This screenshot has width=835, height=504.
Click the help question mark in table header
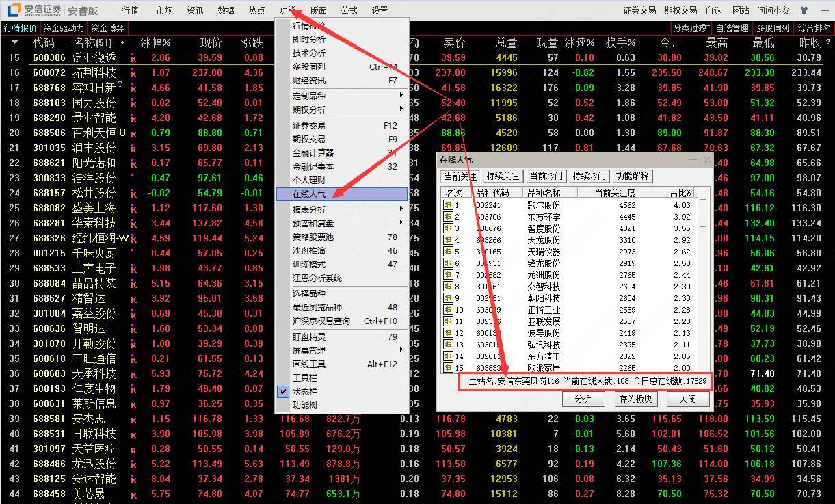828,42
